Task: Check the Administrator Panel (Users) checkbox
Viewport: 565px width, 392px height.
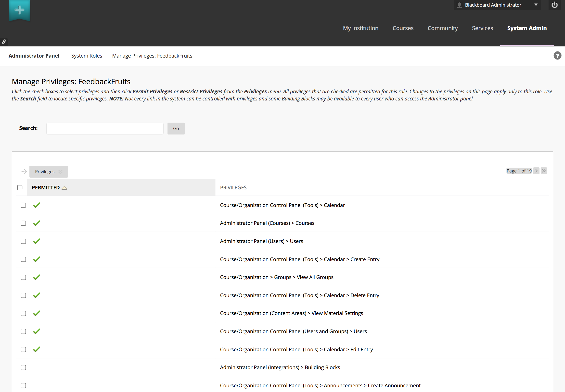Action: click(23, 241)
